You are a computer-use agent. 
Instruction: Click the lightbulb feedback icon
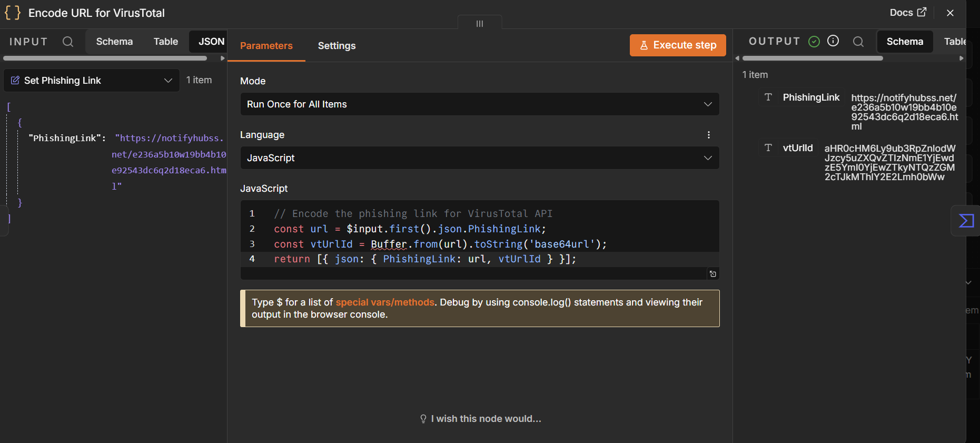423,419
